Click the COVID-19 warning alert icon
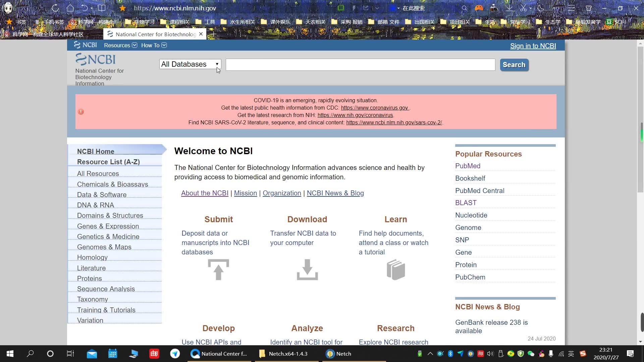 click(x=81, y=111)
